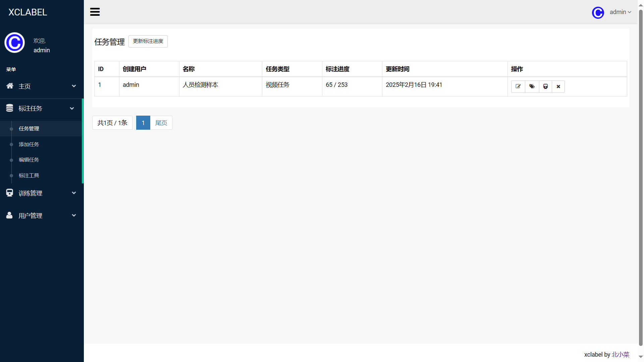Image resolution: width=644 pixels, height=362 pixels.
Task: Delete task 1 with the X icon
Action: click(x=558, y=86)
